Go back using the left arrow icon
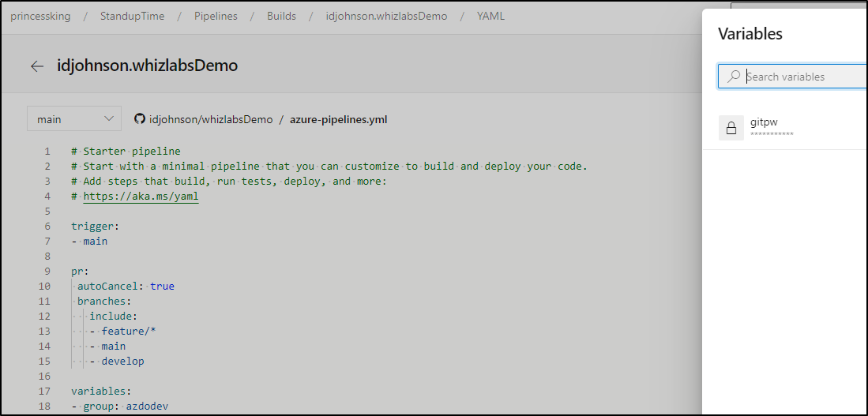868x416 pixels. (37, 66)
